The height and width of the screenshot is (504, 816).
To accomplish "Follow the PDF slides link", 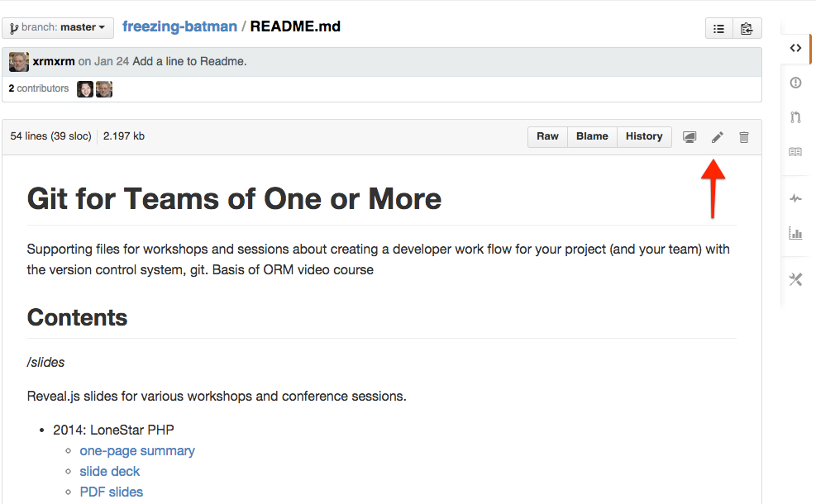I will pos(112,492).
